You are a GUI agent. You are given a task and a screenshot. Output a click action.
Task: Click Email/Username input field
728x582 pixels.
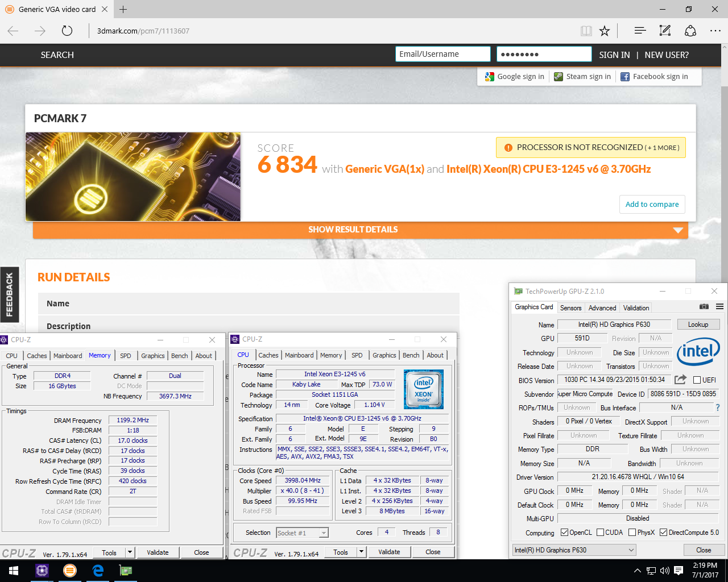click(x=443, y=54)
